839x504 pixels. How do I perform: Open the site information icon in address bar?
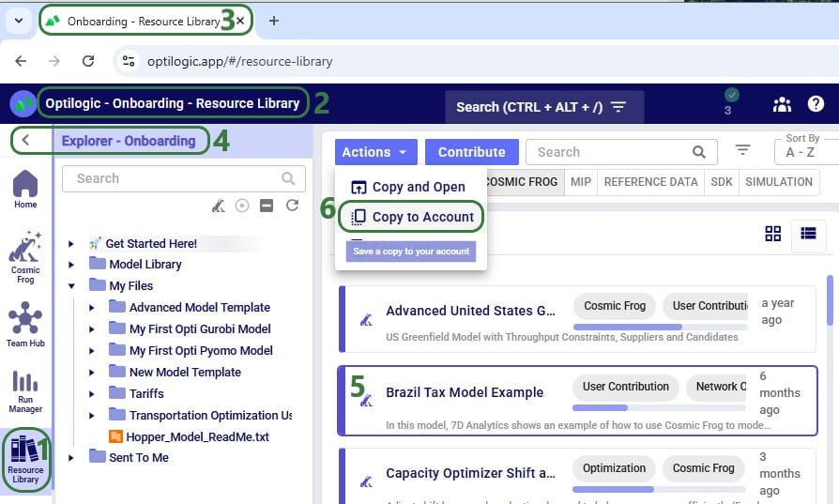(x=129, y=61)
